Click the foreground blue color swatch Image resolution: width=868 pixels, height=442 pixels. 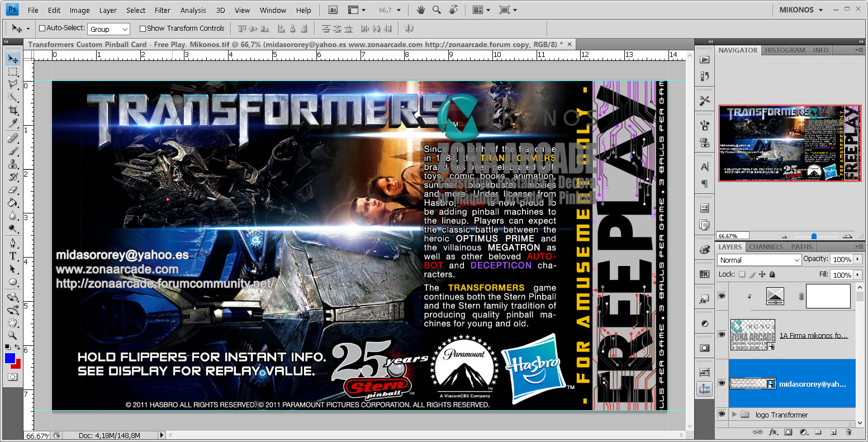(10, 358)
